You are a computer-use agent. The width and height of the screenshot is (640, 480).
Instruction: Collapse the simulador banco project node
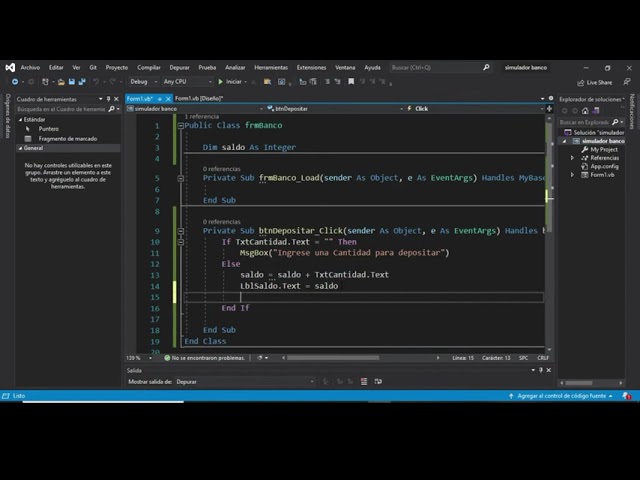click(x=564, y=141)
